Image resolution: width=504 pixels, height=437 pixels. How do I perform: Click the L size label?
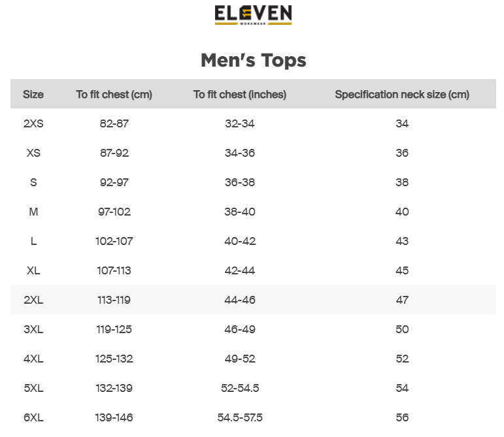click(33, 241)
